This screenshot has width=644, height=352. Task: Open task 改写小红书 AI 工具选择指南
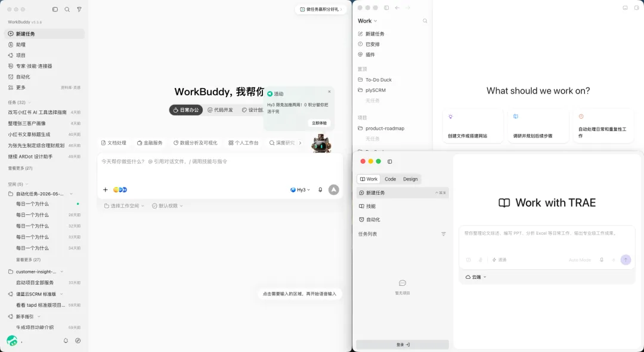[44, 112]
